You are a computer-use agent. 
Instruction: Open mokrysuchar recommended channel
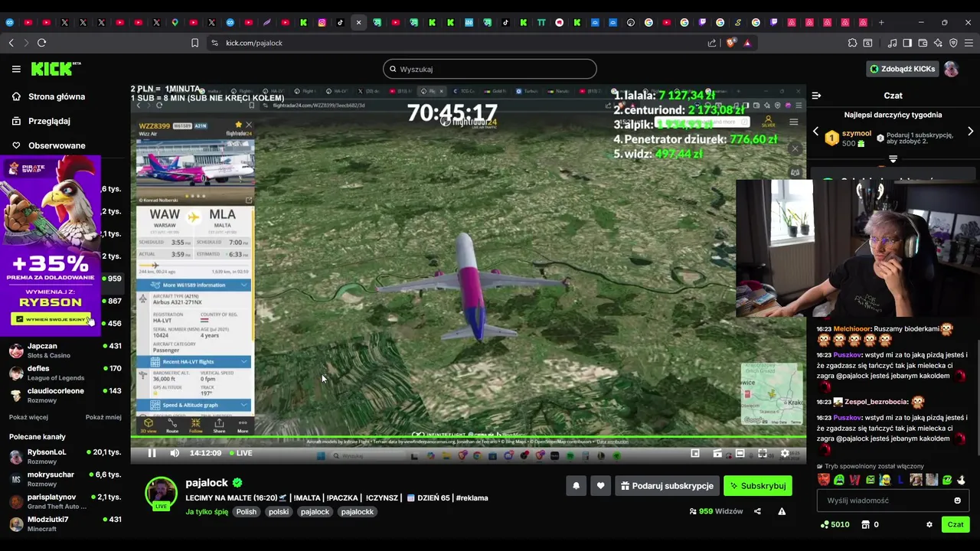[x=65, y=479]
